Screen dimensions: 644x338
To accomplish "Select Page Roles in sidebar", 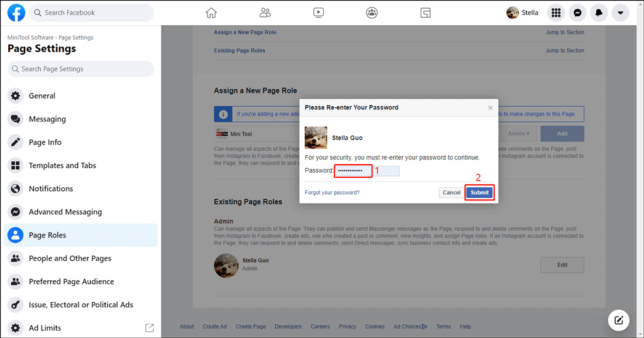I will point(80,235).
